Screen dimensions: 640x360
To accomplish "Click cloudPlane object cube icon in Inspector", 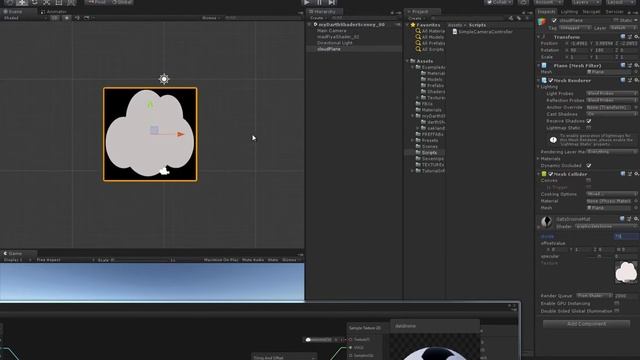I will (542, 22).
